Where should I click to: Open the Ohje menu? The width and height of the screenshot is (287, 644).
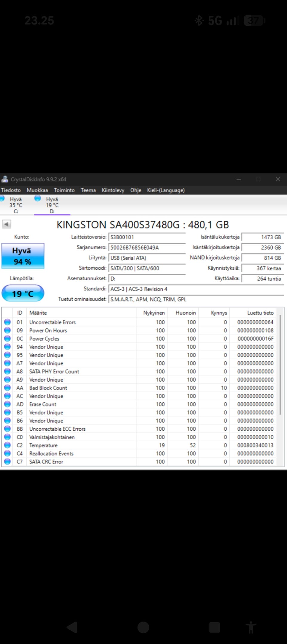pyautogui.click(x=136, y=190)
